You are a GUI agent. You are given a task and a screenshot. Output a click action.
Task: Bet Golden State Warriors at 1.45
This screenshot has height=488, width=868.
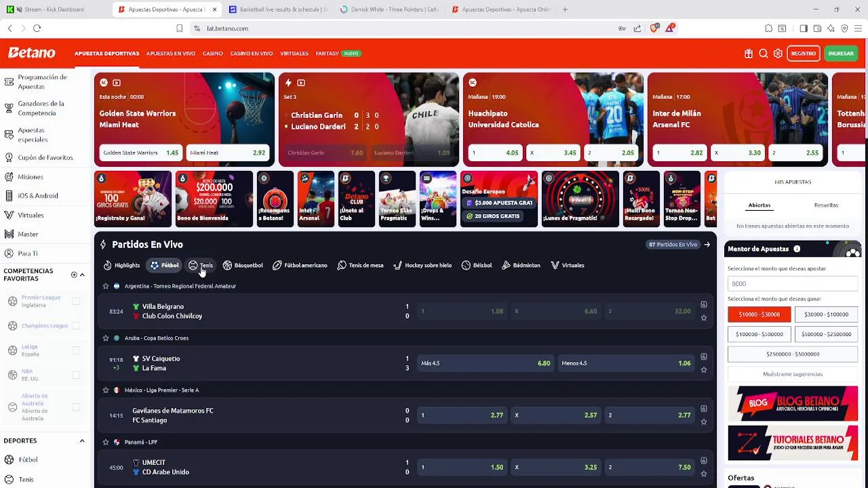point(140,153)
